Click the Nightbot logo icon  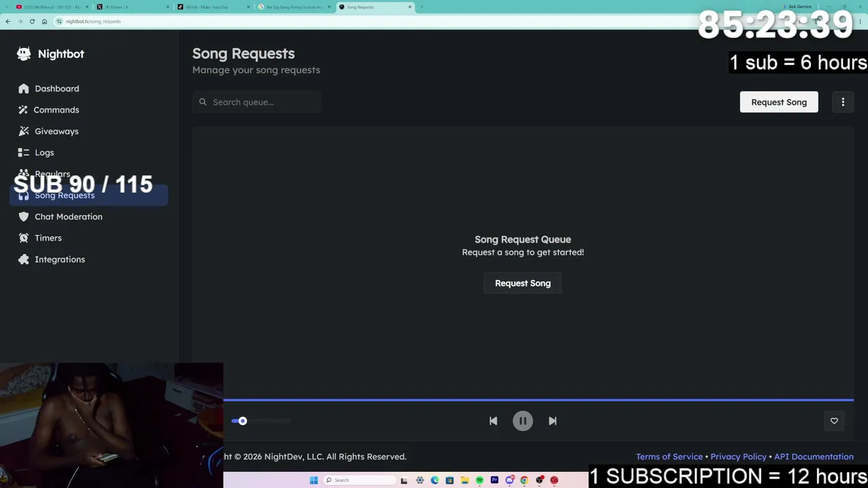(x=24, y=54)
